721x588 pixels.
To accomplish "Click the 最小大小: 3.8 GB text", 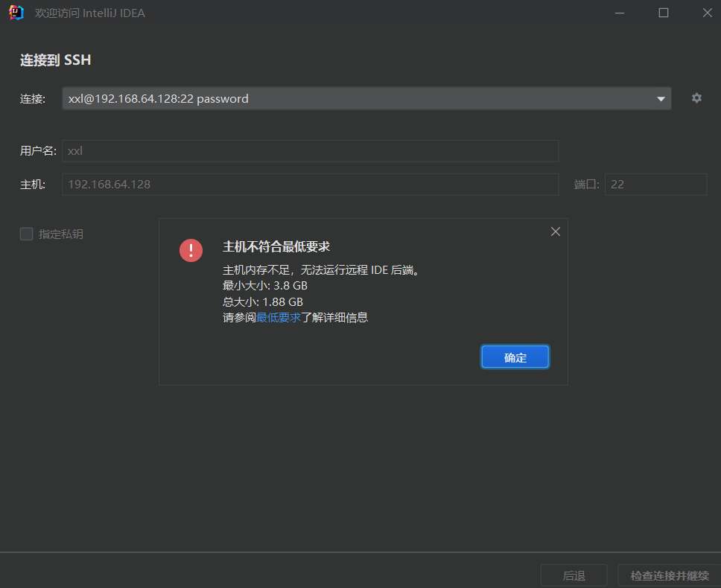I will 265,286.
